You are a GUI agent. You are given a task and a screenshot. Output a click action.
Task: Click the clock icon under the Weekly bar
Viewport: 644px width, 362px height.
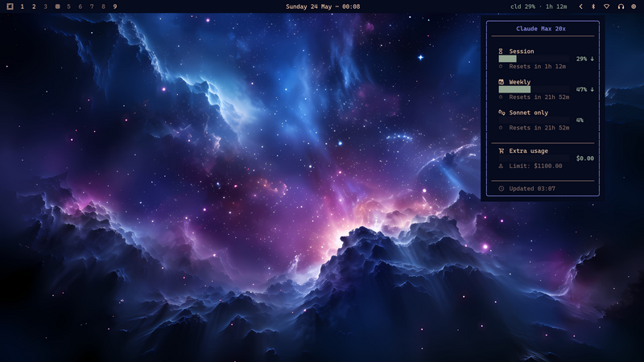click(501, 97)
